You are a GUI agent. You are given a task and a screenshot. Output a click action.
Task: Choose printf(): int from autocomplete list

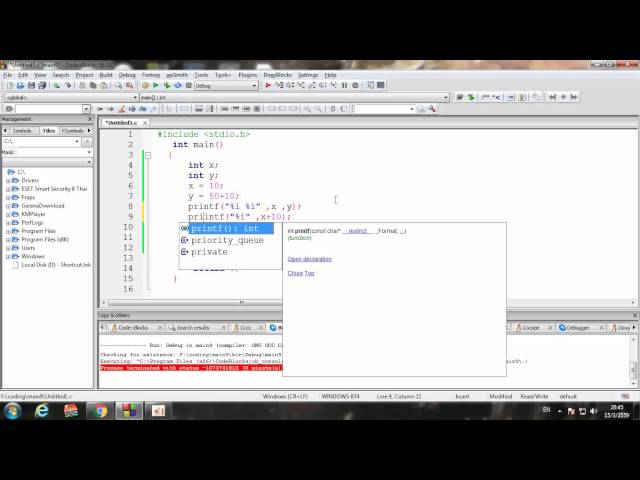point(227,229)
